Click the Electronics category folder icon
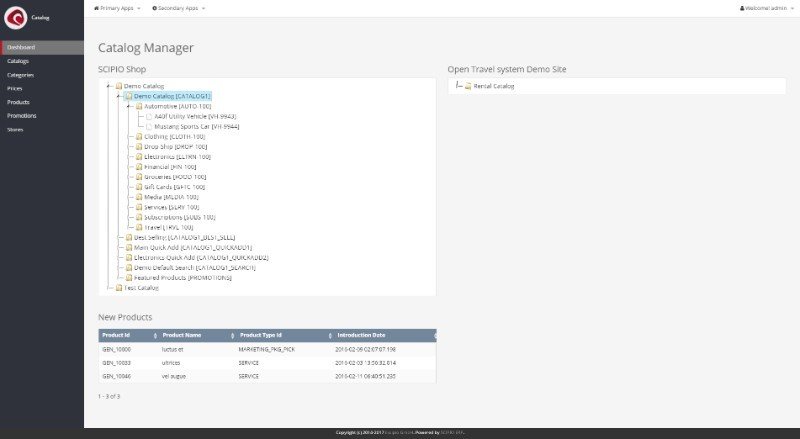800x439 pixels. click(139, 157)
